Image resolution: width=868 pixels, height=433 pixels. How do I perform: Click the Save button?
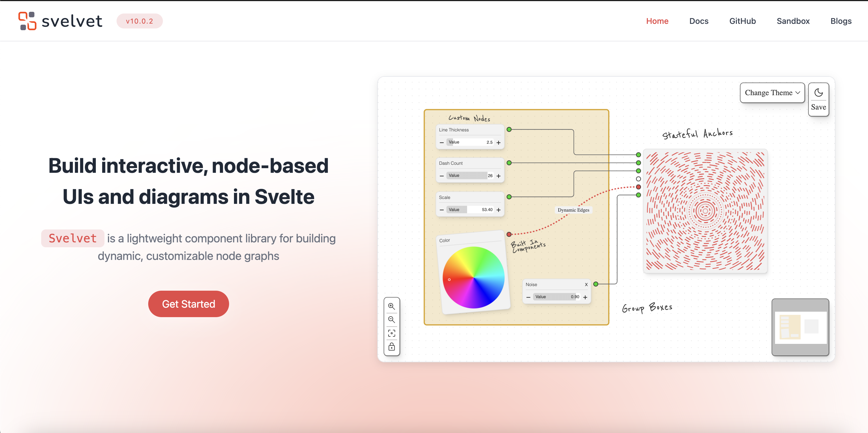click(818, 107)
